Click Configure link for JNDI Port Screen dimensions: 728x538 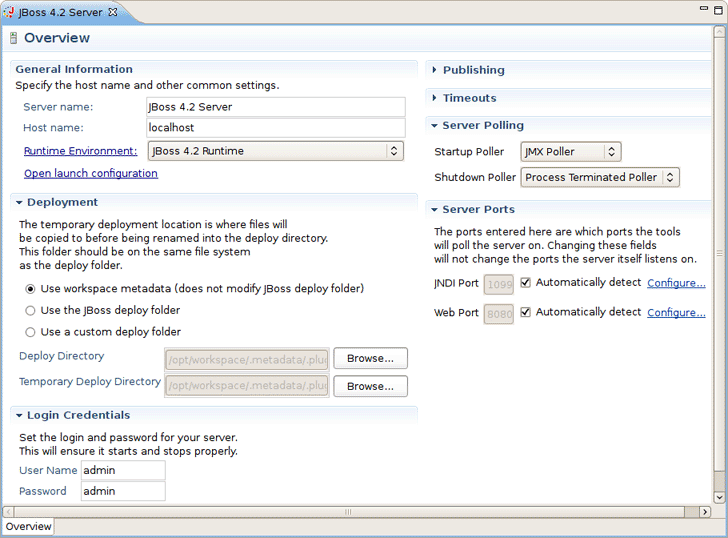coord(676,283)
